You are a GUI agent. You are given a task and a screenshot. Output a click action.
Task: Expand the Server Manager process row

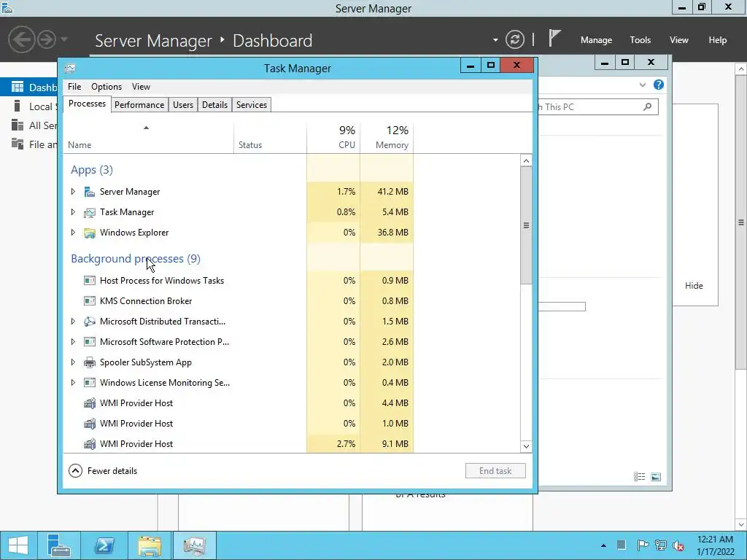click(x=73, y=192)
